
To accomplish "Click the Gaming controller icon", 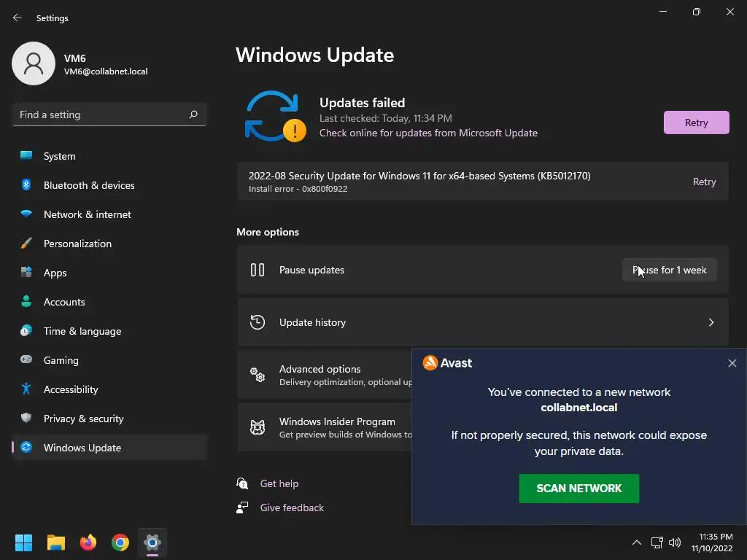I will click(x=26, y=359).
